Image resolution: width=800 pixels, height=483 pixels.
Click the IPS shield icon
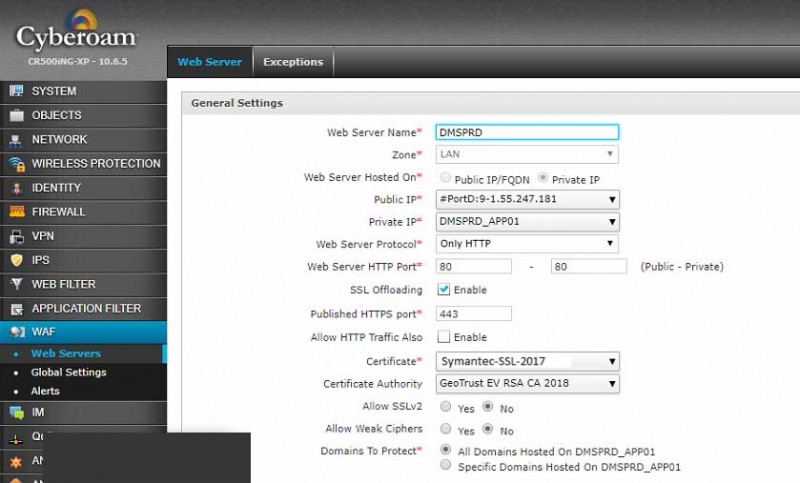pyautogui.click(x=16, y=260)
